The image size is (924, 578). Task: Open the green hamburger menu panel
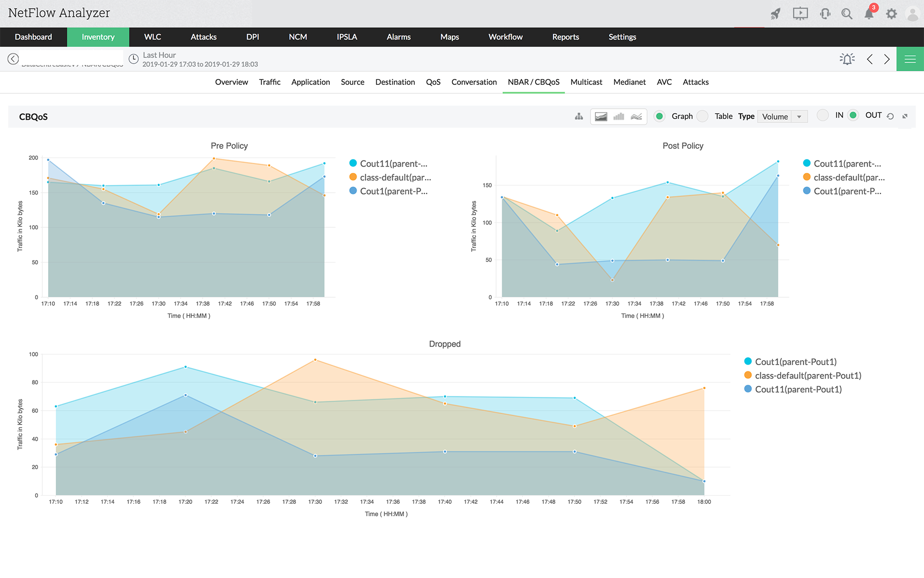910,59
